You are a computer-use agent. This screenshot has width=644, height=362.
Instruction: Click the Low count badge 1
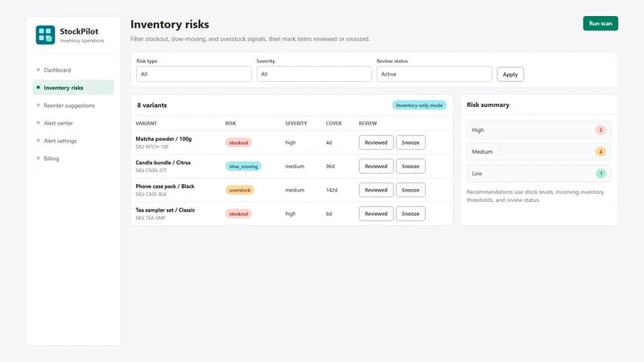click(x=601, y=173)
